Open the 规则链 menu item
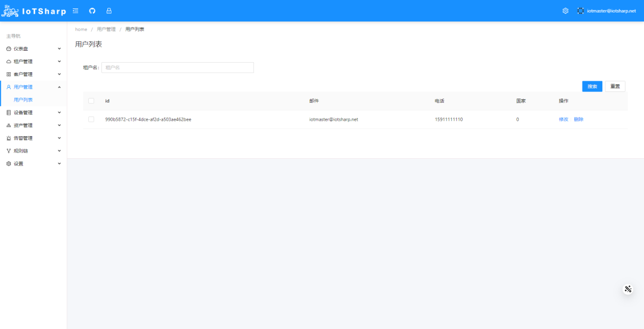 (33, 151)
